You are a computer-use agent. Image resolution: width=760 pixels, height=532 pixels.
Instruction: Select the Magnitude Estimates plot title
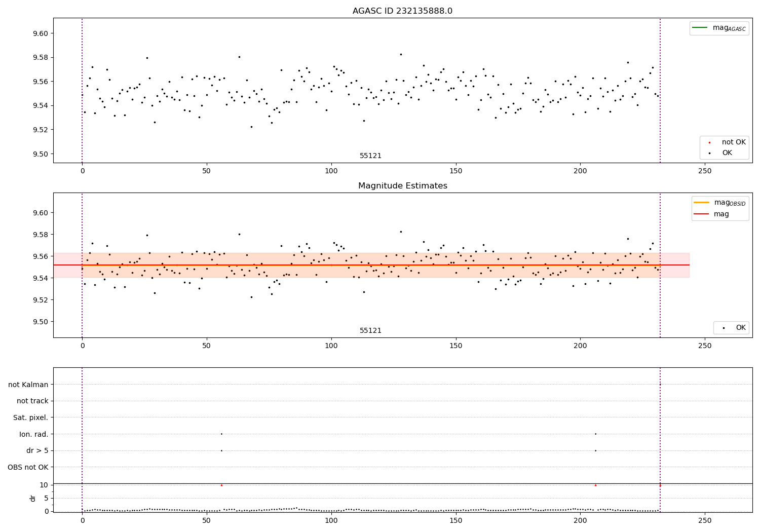tap(402, 186)
